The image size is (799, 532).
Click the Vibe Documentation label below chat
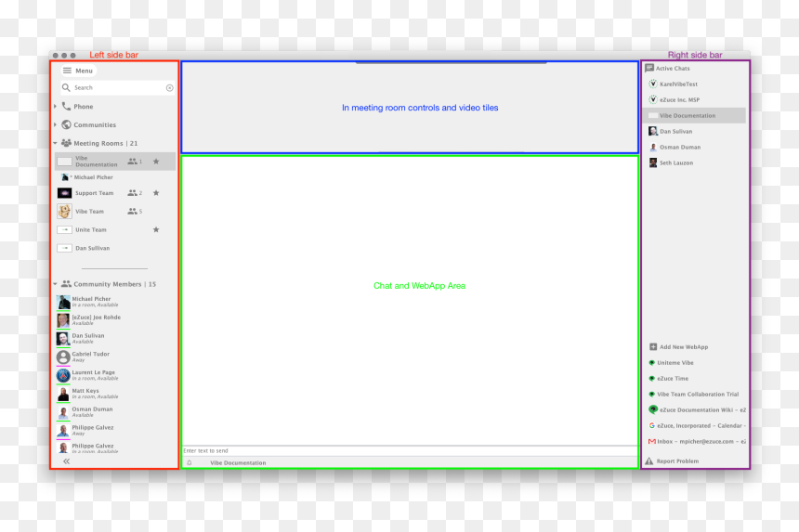click(238, 462)
